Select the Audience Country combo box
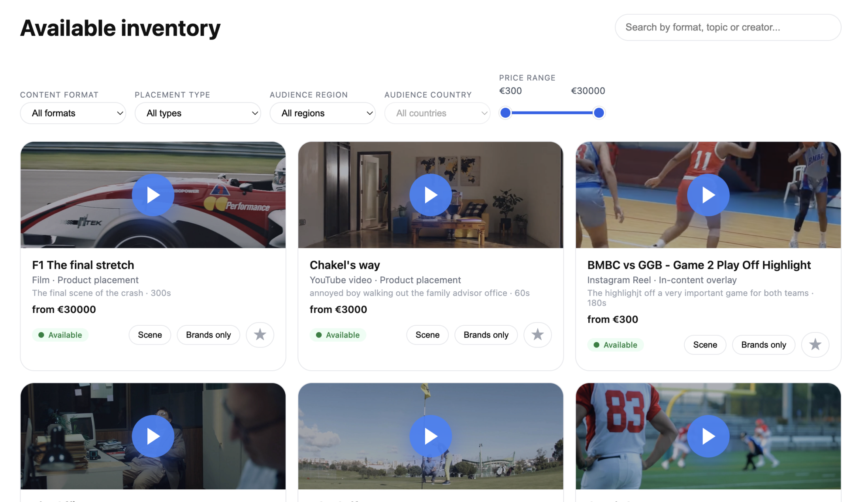The height and width of the screenshot is (502, 868). click(437, 113)
